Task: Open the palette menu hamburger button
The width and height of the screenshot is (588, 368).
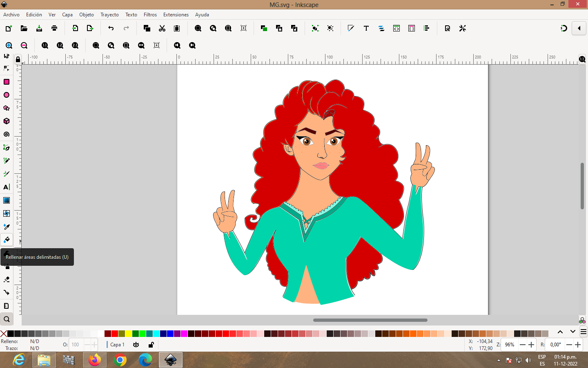Action: click(x=584, y=332)
